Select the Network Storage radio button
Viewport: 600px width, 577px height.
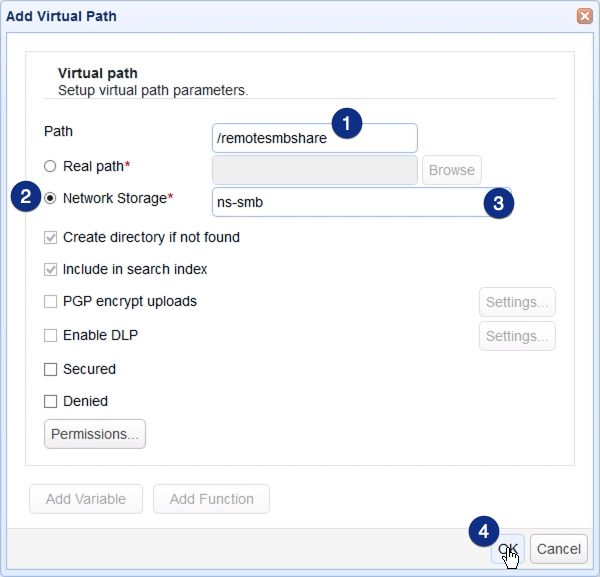click(x=50, y=198)
